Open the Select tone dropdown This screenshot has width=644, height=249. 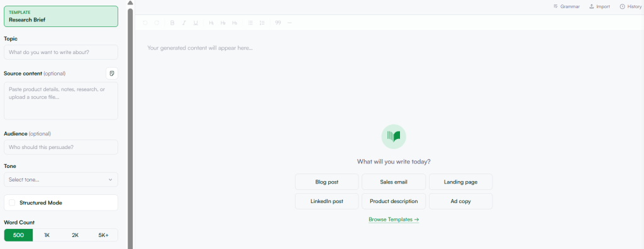pos(61,180)
